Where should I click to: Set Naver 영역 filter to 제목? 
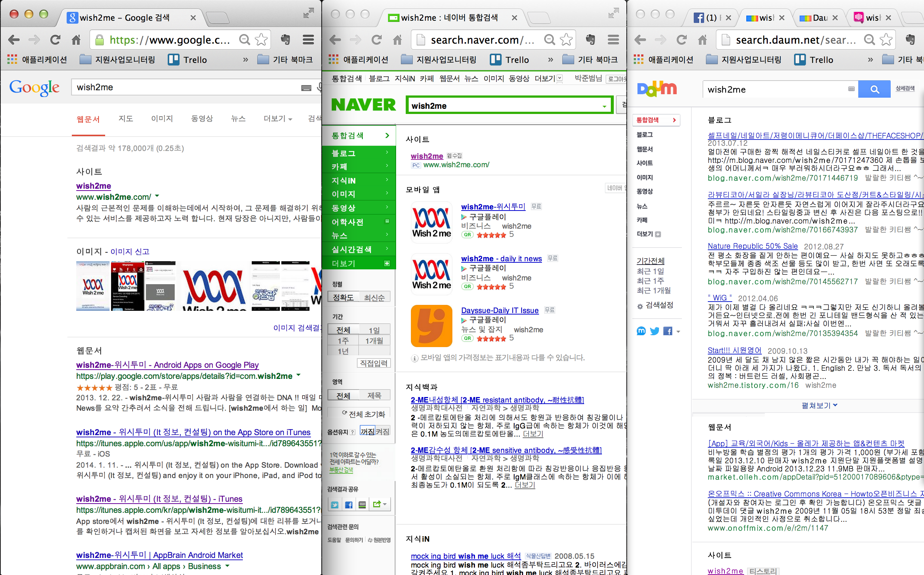(x=374, y=396)
